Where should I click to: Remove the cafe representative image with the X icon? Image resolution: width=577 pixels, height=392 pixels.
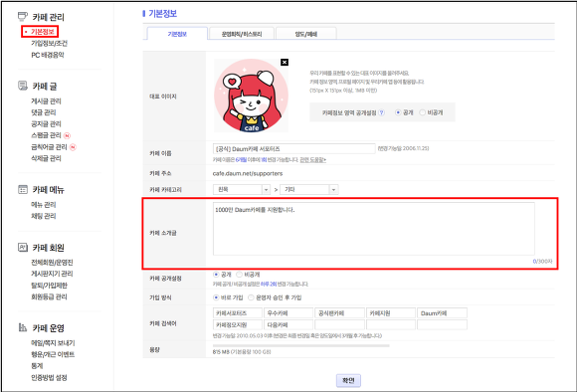(285, 63)
